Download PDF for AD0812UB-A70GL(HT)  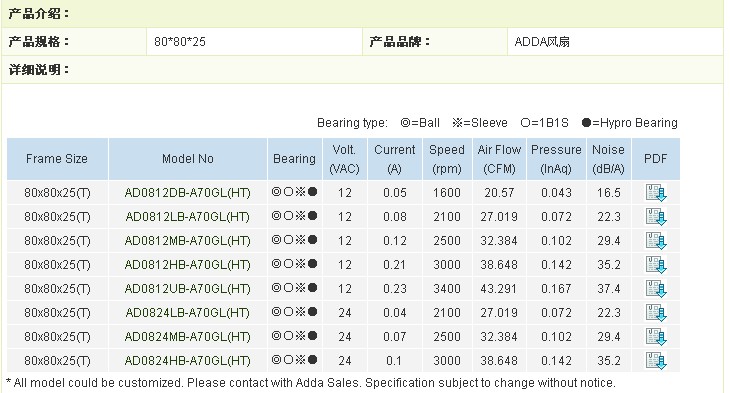pyautogui.click(x=656, y=289)
